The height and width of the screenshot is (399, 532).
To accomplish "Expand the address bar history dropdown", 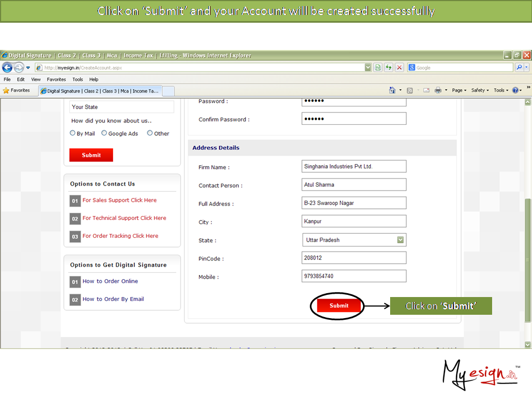I will (x=368, y=68).
